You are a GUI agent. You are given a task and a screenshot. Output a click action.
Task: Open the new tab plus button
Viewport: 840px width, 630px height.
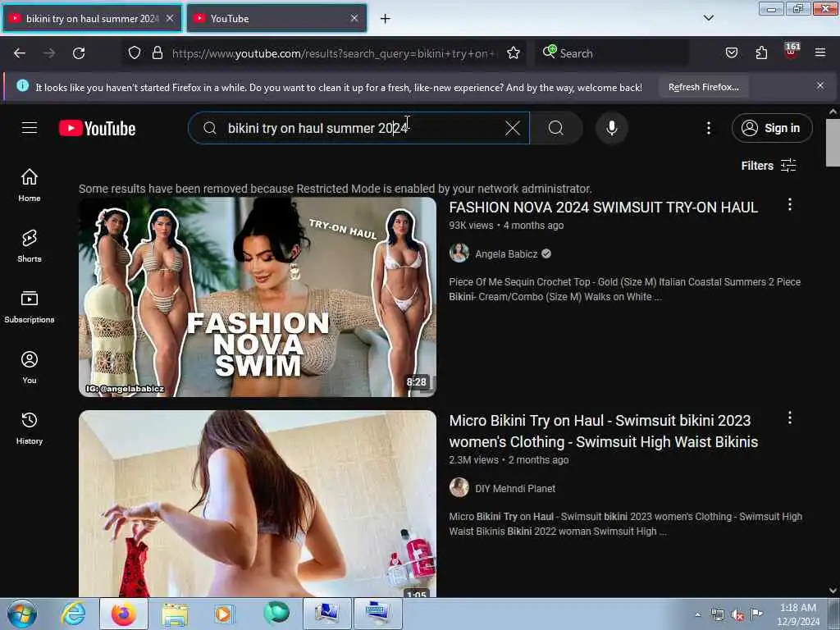[386, 19]
